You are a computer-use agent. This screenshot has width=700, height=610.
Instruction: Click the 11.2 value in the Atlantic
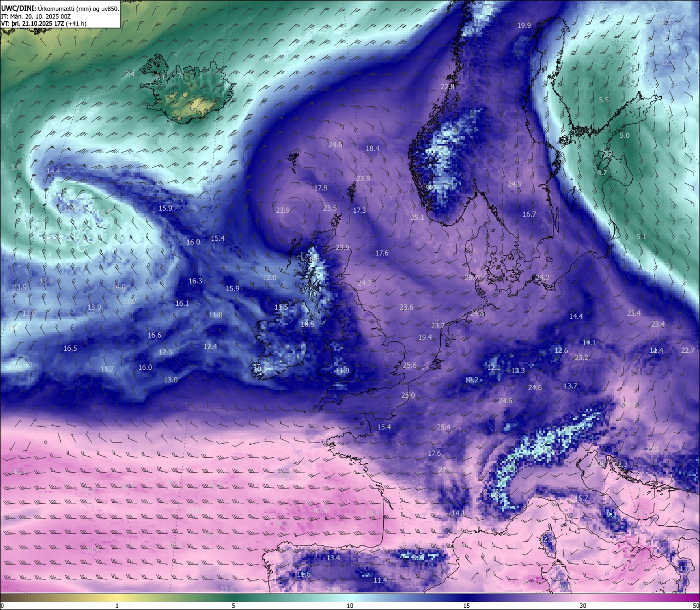click(130, 301)
